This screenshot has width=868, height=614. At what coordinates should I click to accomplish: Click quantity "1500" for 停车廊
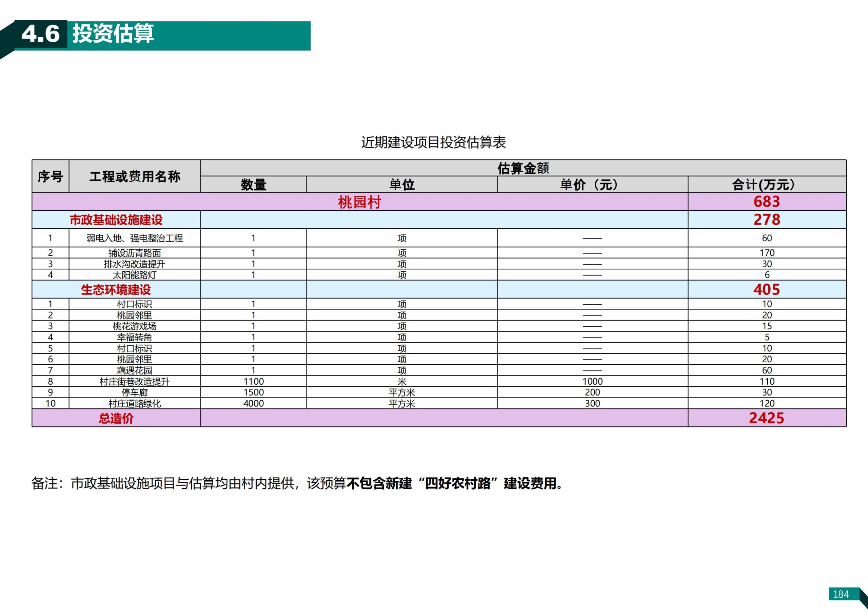pyautogui.click(x=254, y=393)
